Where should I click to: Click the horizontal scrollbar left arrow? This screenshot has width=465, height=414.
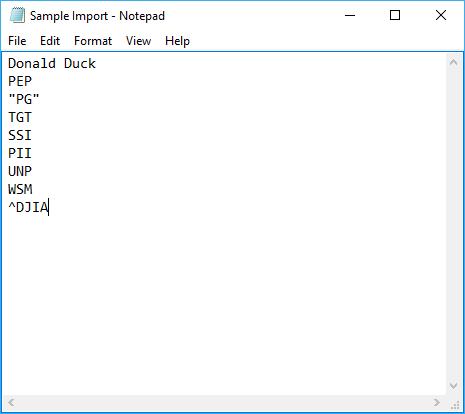[11, 402]
